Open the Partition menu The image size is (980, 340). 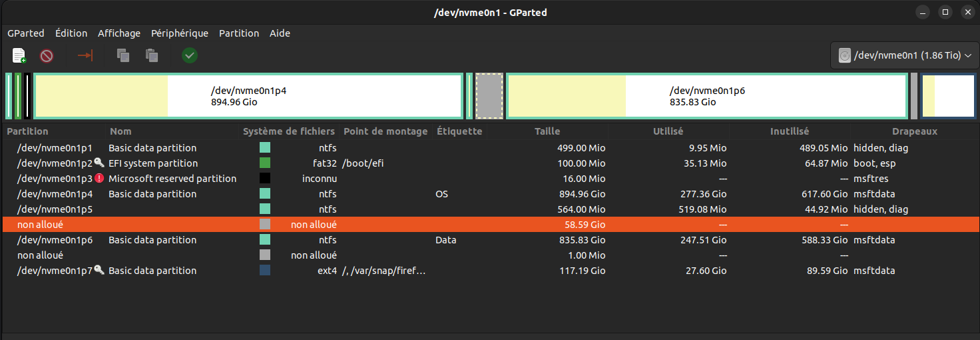pyautogui.click(x=239, y=33)
